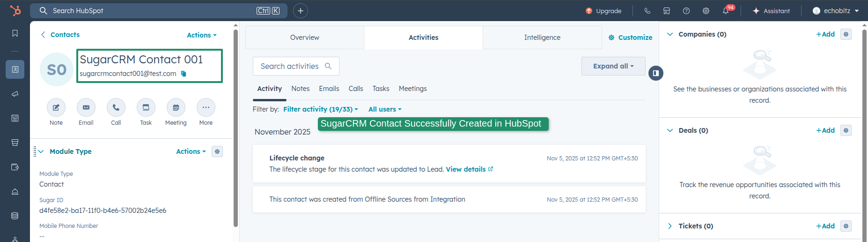
Task: Open the Expand all dropdown
Action: pyautogui.click(x=613, y=66)
